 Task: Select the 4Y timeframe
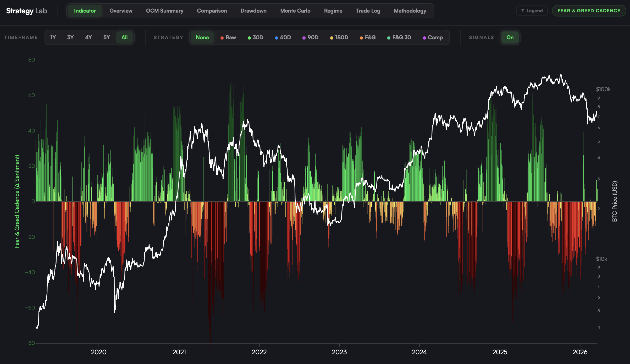89,37
